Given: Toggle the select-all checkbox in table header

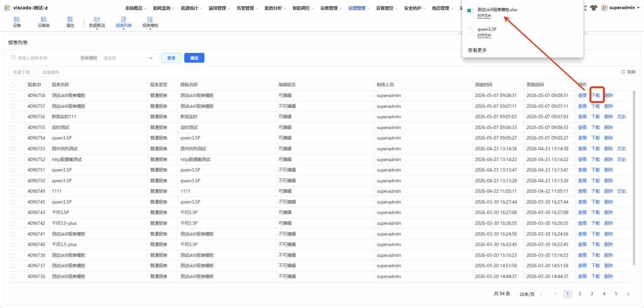Looking at the screenshot, I should [x=12, y=85].
